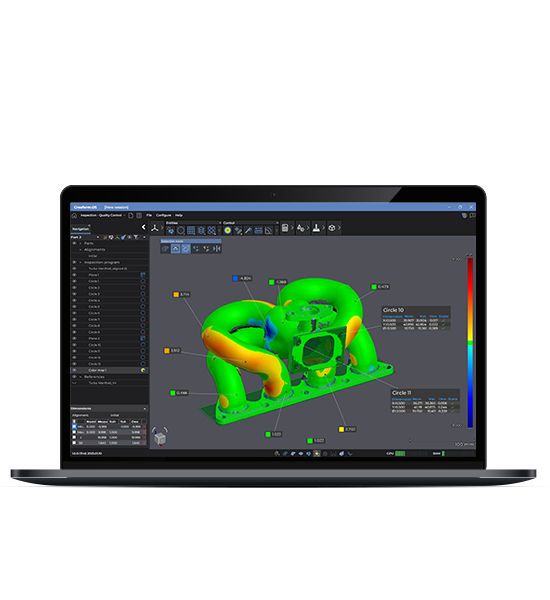Click the save session icon

coord(139,215)
